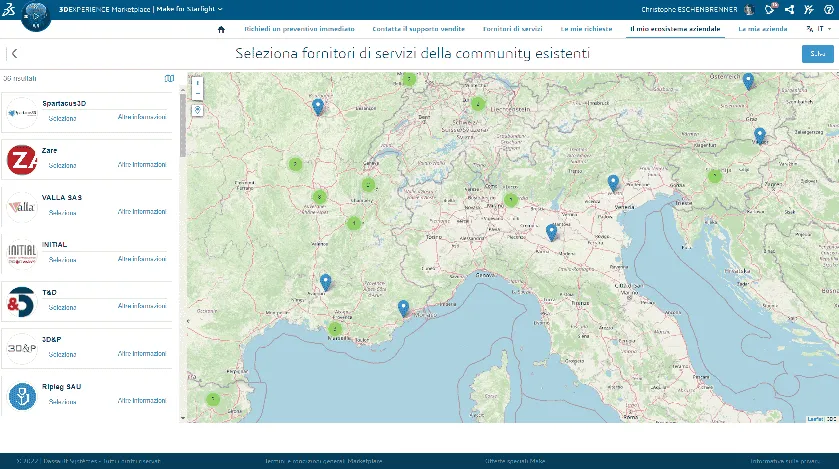Open the green cluster marker over Slovenia
The image size is (839, 469).
714,175
